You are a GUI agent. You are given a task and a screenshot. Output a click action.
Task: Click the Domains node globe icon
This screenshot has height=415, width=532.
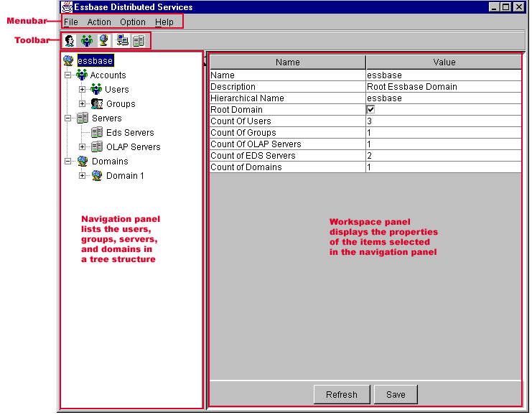point(83,161)
